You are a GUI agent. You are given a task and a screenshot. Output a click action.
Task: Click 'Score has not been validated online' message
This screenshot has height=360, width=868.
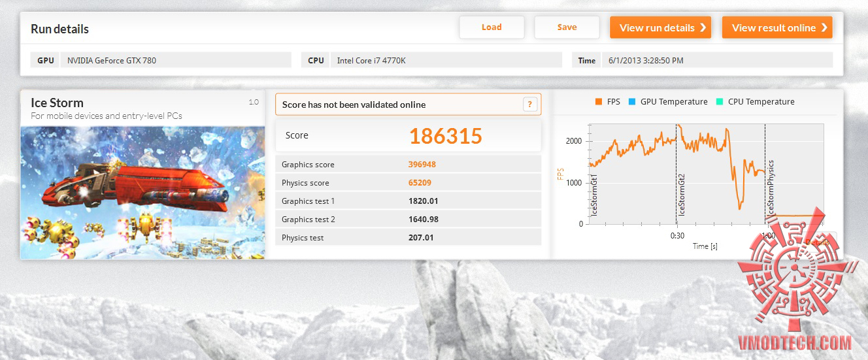pos(354,105)
